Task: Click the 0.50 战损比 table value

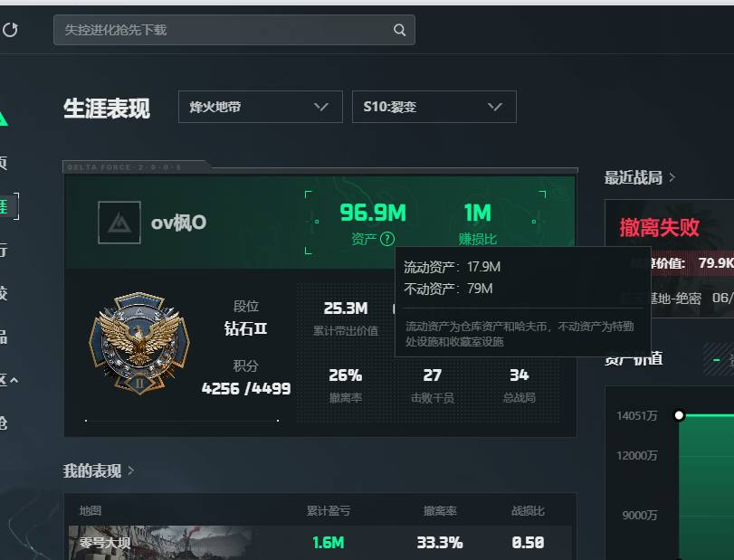Action: [528, 543]
